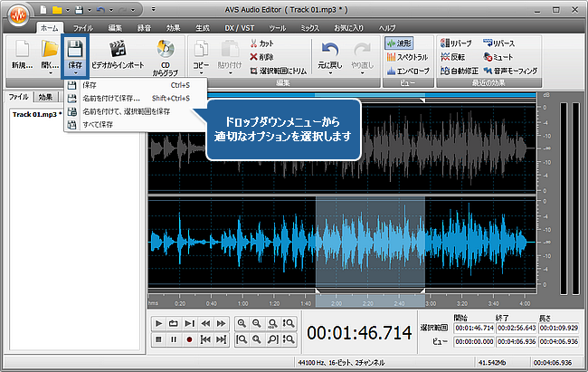The height and width of the screenshot is (372, 588).
Task: Click the Play to End transport button
Action: (189, 323)
